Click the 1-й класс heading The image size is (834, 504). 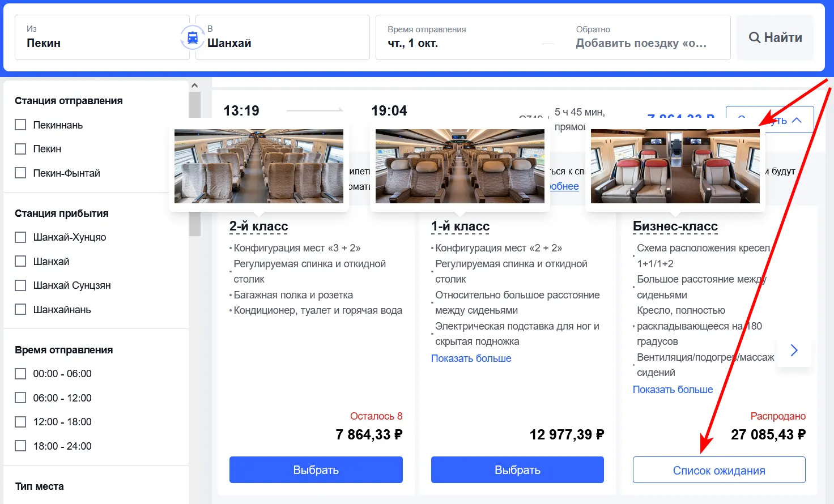[x=460, y=227]
